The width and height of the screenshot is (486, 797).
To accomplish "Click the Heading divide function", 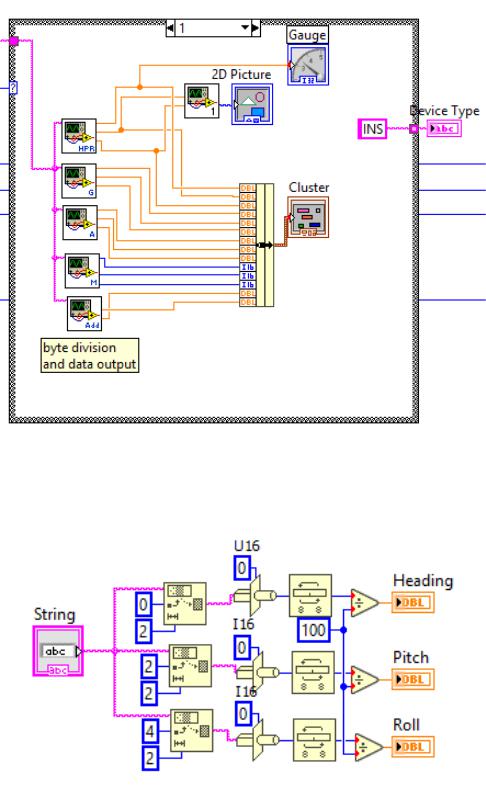I will pyautogui.click(x=364, y=603).
